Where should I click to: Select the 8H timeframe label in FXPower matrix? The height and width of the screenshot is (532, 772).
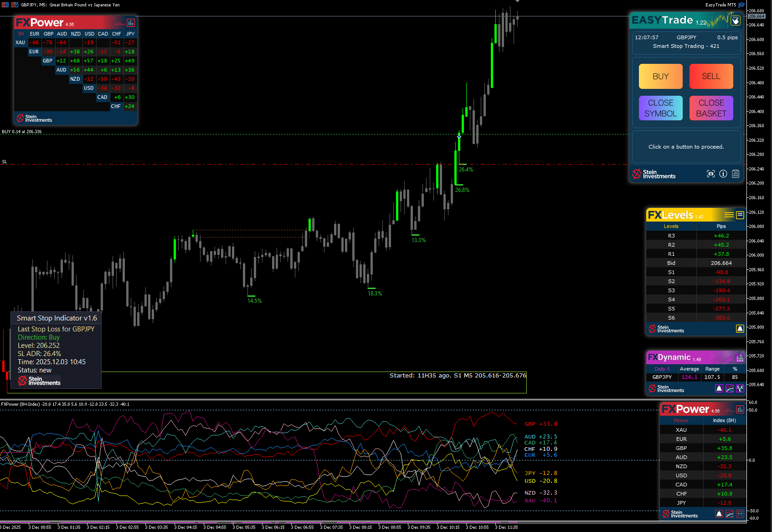pos(21,34)
